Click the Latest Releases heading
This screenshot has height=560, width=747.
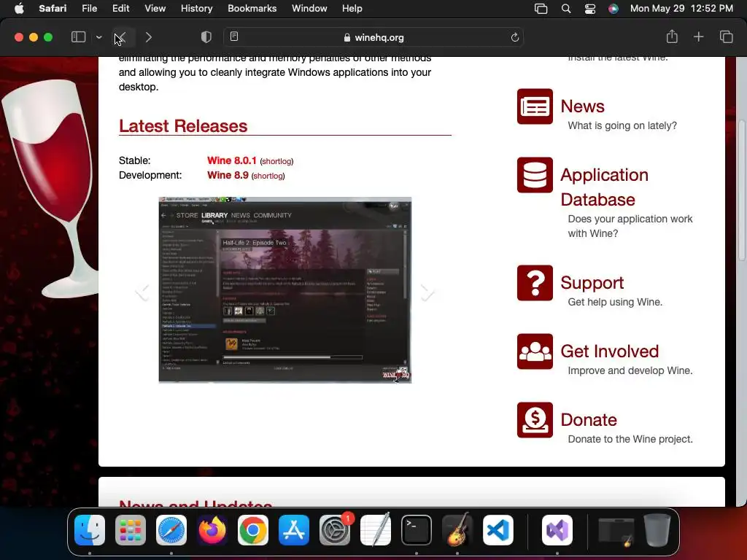coord(183,126)
